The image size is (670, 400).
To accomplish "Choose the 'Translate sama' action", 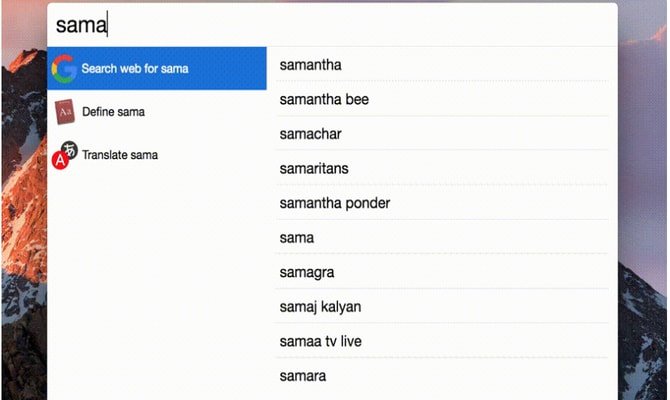I will pos(157,155).
